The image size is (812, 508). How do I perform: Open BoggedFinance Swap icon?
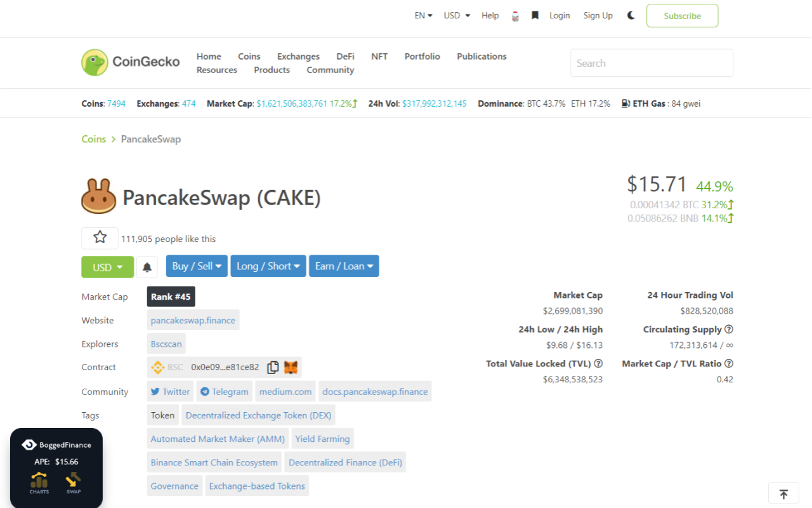coord(74,483)
